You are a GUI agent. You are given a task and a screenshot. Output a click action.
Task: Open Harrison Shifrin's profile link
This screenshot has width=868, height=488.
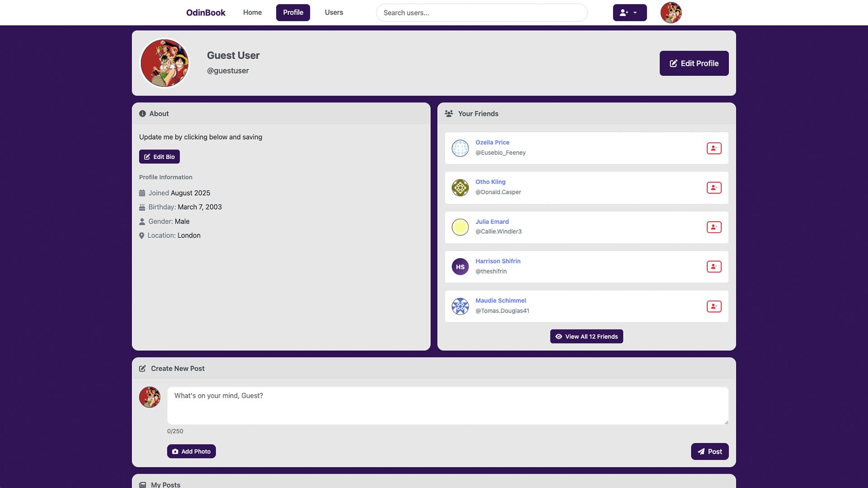(498, 261)
